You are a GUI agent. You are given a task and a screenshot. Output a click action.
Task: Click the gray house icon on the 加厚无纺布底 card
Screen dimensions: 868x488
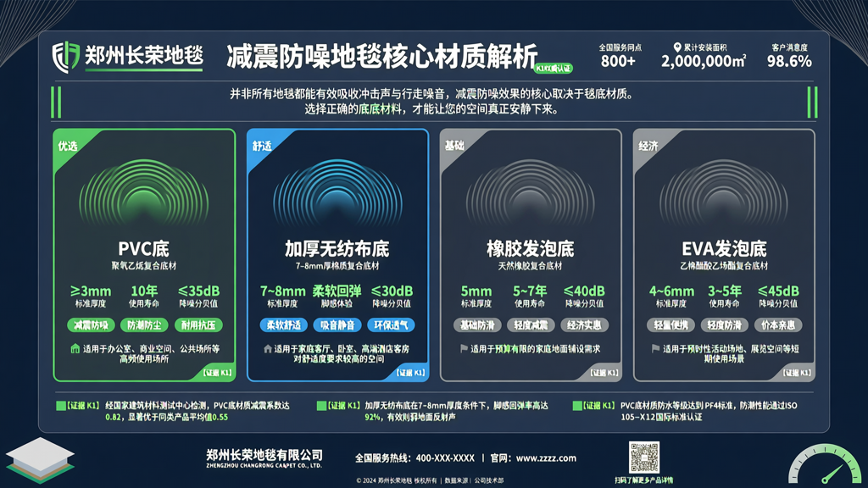click(x=268, y=349)
